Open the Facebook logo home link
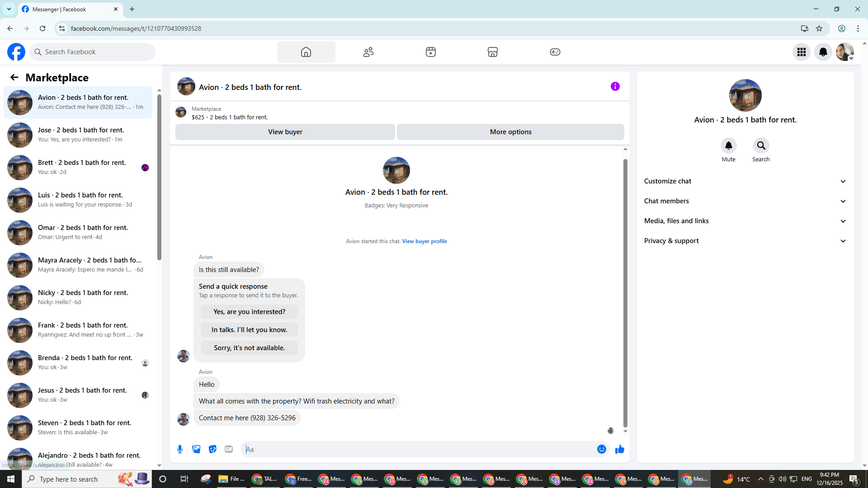 (x=16, y=52)
